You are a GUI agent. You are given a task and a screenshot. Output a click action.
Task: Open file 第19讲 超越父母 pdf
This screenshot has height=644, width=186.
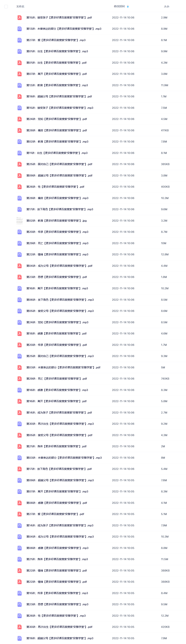click(59, 96)
